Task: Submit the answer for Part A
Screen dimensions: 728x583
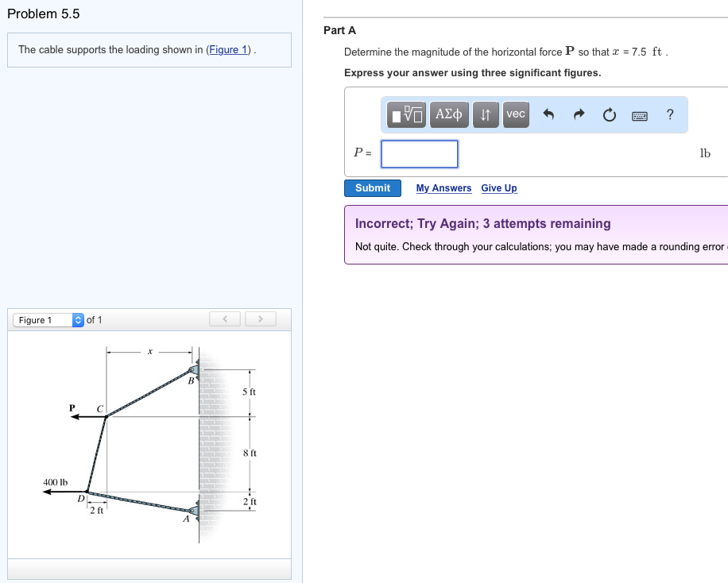Action: tap(373, 188)
